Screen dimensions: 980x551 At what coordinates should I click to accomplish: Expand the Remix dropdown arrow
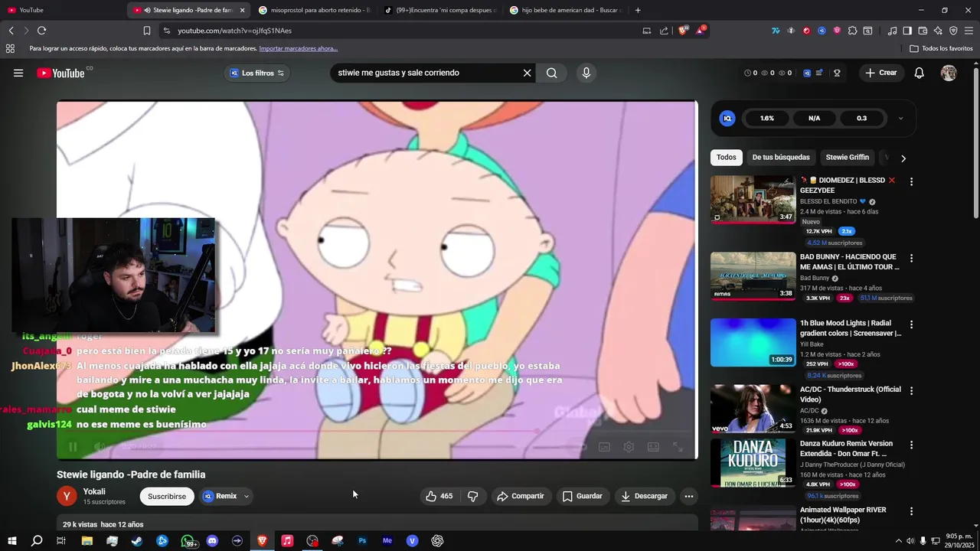247,496
